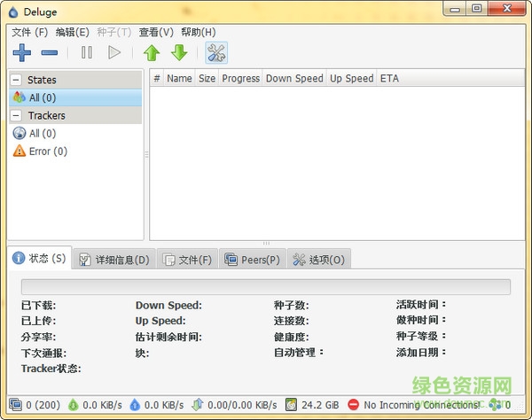Viewport: 532px width, 420px height.
Task: Open the 文件 (F) menu
Action: (29, 32)
